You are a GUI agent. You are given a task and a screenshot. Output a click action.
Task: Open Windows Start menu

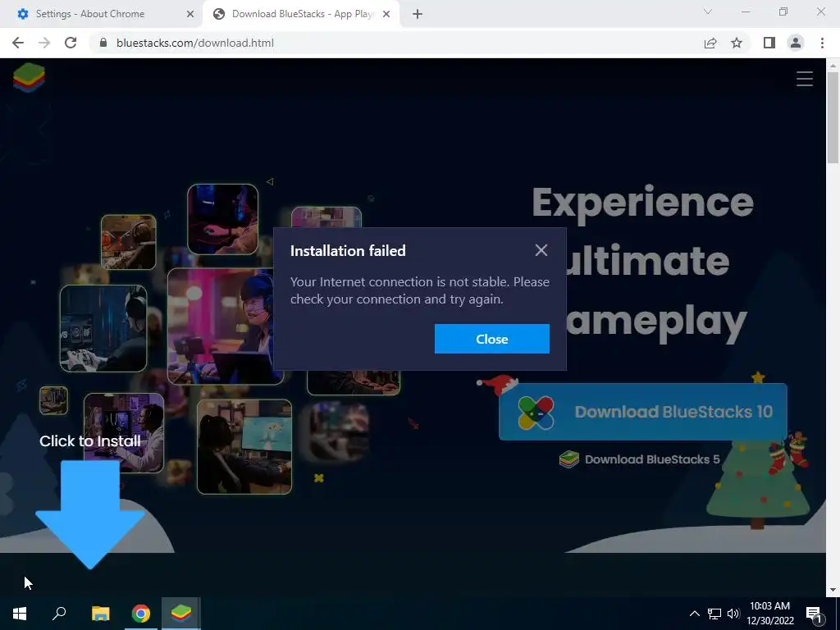coord(20,614)
